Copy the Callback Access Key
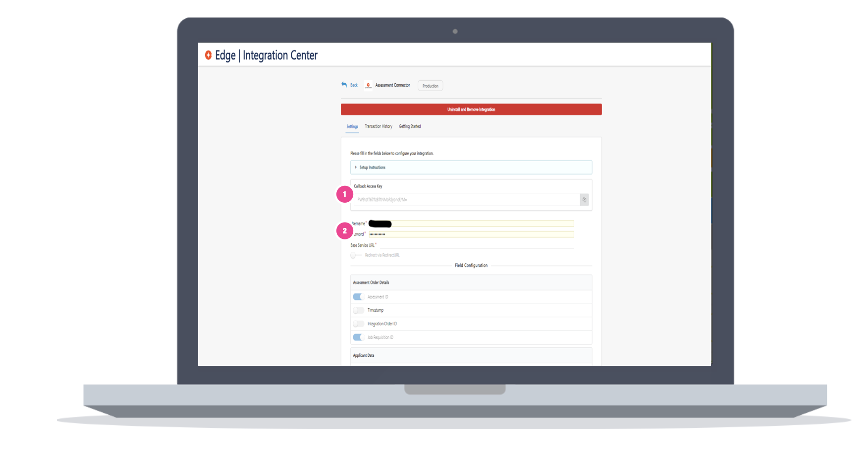Image resolution: width=868 pixels, height=459 pixels. coord(584,200)
